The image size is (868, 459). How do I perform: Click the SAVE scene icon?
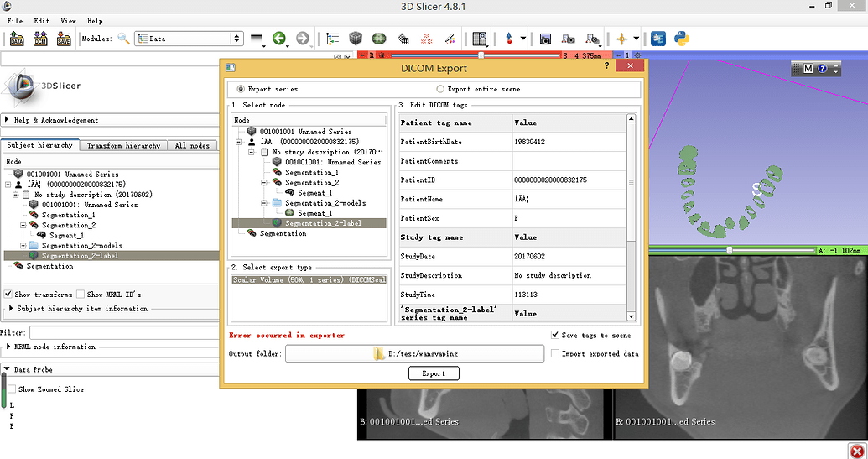(x=64, y=39)
